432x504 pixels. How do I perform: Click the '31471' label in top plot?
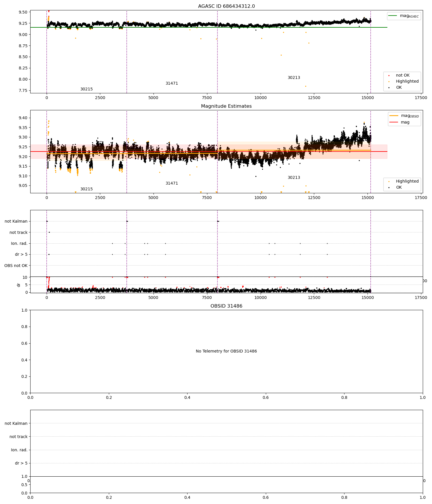tap(172, 84)
